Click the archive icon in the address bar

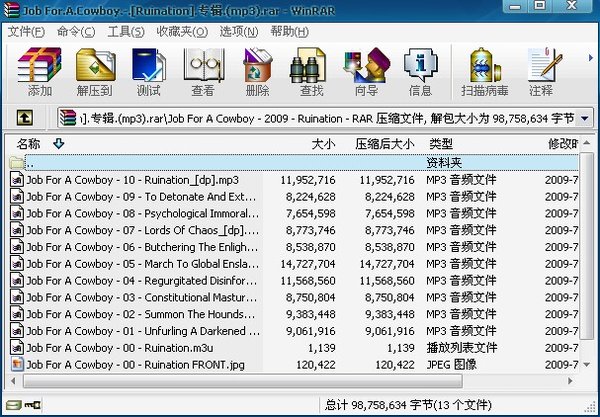point(68,118)
